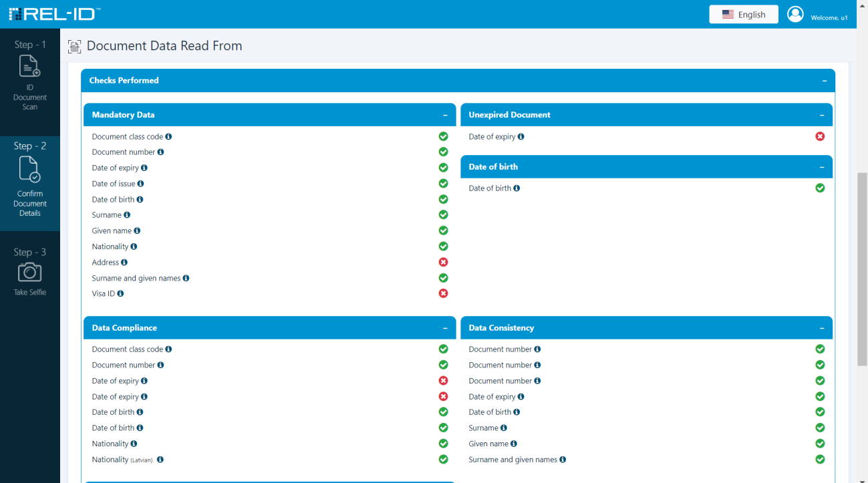
Task: Click info icon beside Mandatory Data Date of birth
Action: [x=140, y=199]
